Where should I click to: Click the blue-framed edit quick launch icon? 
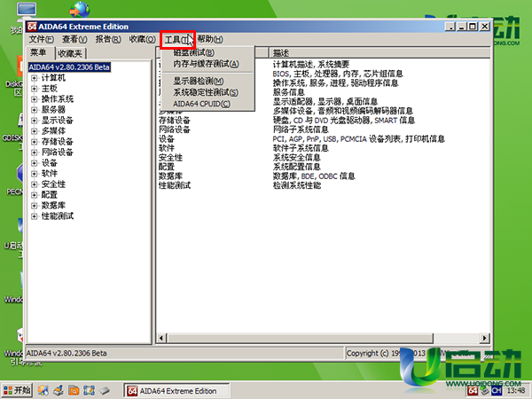(x=90, y=390)
